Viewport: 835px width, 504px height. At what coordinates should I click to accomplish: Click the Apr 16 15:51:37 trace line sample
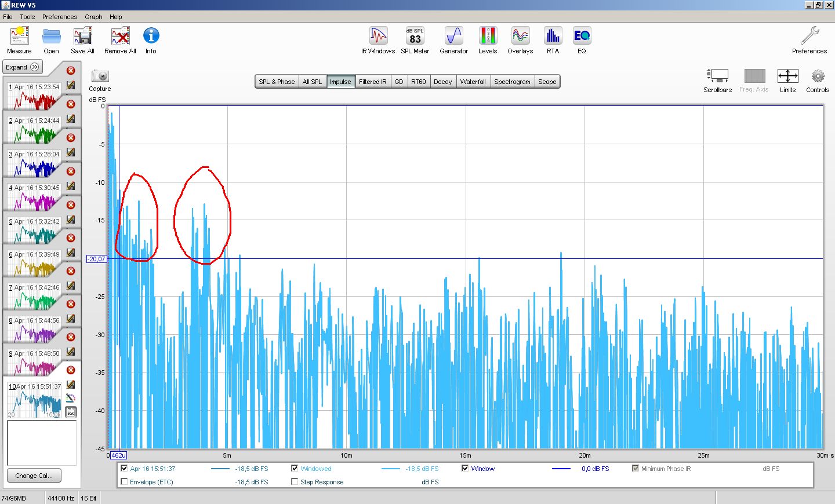220,469
